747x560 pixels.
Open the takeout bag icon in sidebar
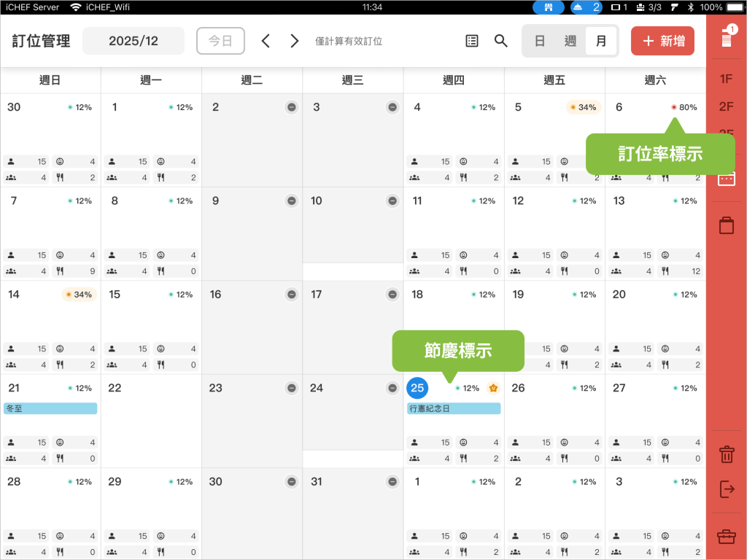pyautogui.click(x=727, y=225)
